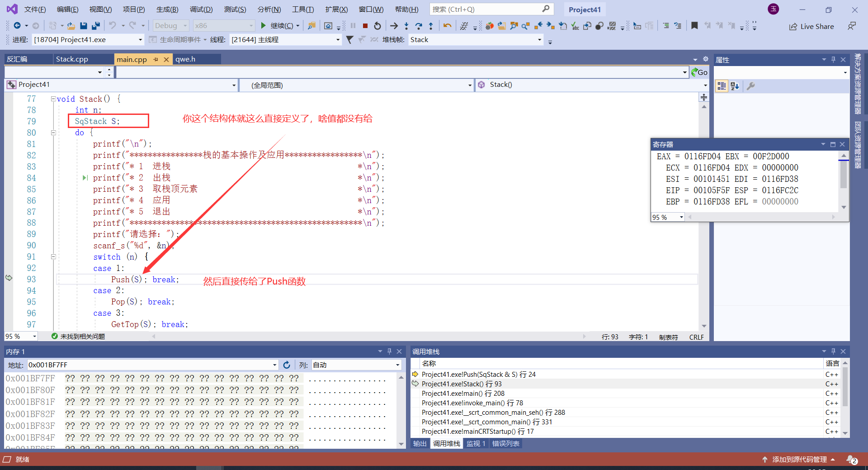
Task: Click the registers panel scrollbar
Action: tap(844, 181)
